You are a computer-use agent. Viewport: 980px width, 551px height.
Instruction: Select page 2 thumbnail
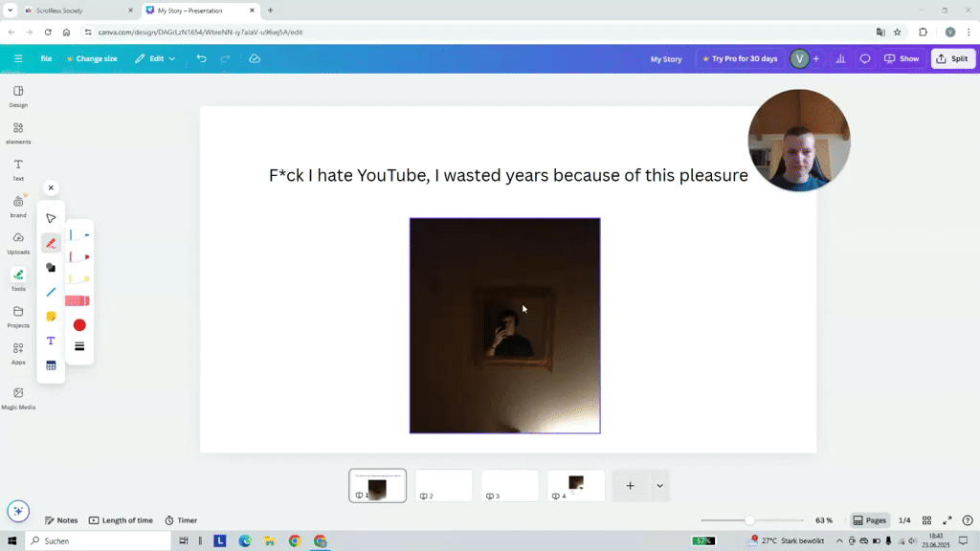(x=443, y=485)
